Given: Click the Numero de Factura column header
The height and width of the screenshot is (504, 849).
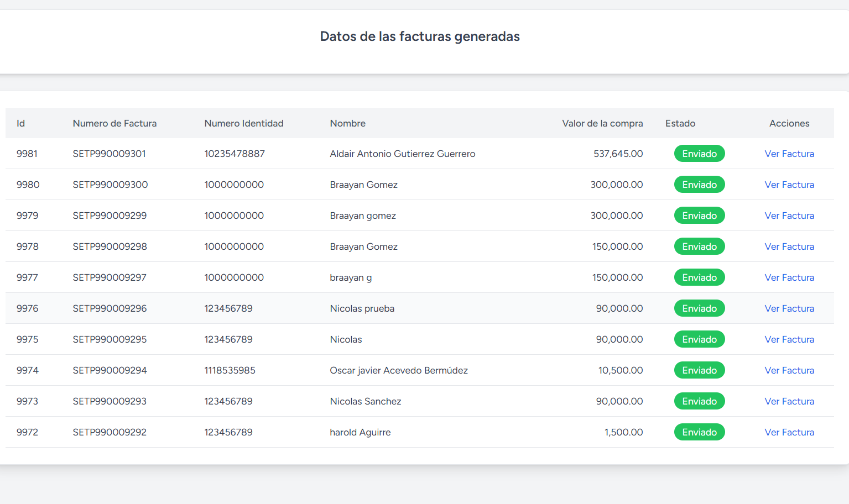Looking at the screenshot, I should pyautogui.click(x=114, y=123).
